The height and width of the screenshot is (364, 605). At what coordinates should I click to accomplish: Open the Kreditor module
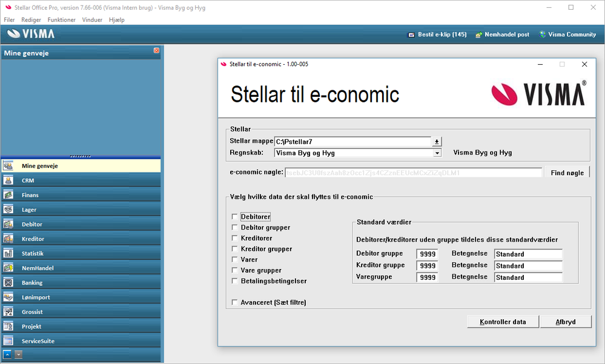coord(81,239)
